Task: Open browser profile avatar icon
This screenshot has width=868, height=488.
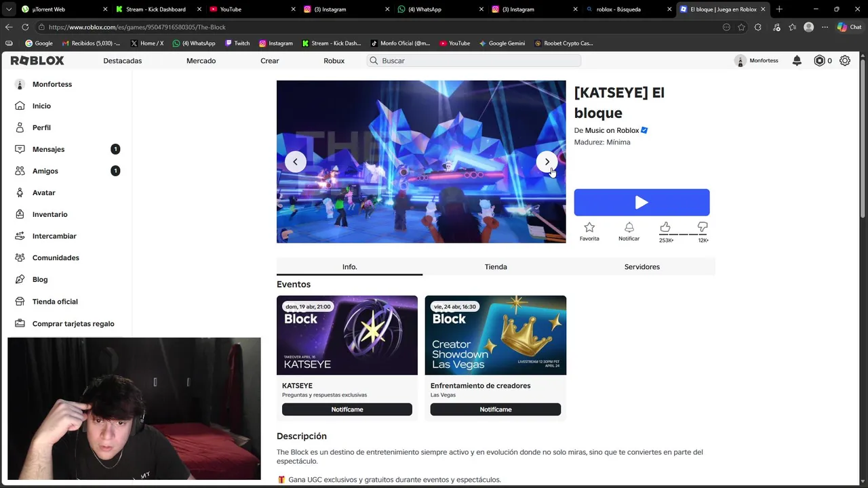Action: [808, 27]
